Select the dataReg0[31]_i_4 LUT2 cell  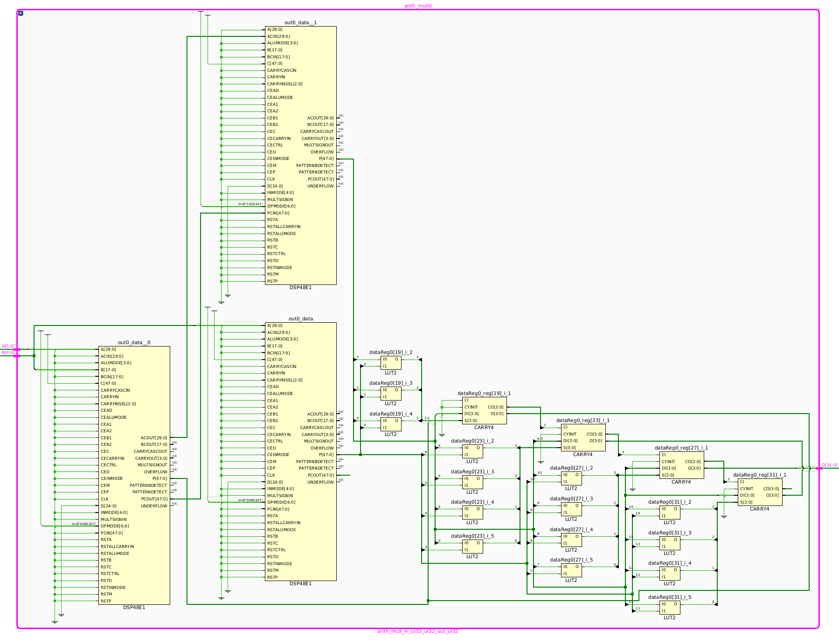coord(670,574)
